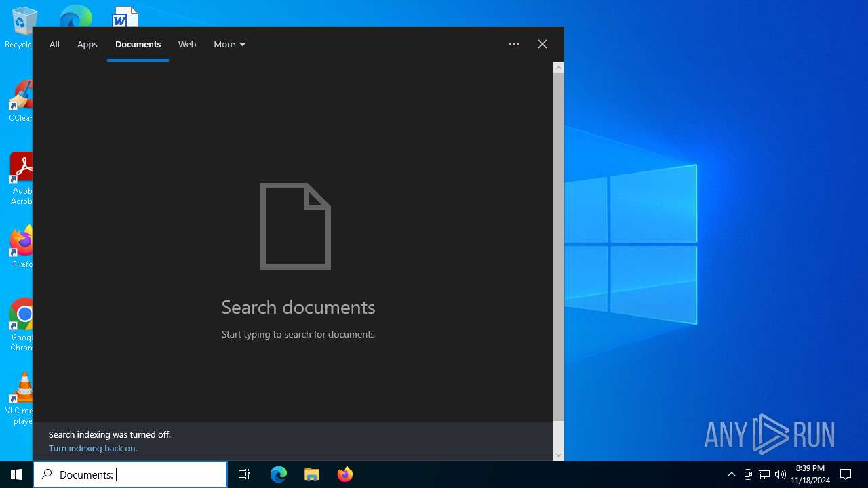Click the Documents search input box

[130, 474]
